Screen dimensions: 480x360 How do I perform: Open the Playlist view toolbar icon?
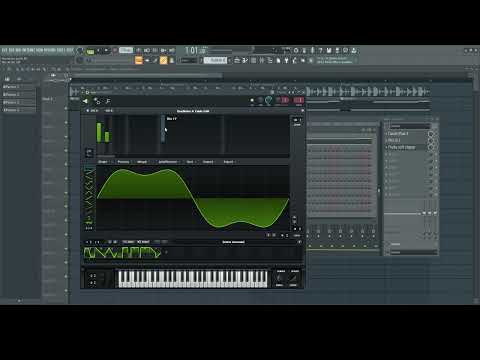point(237,60)
